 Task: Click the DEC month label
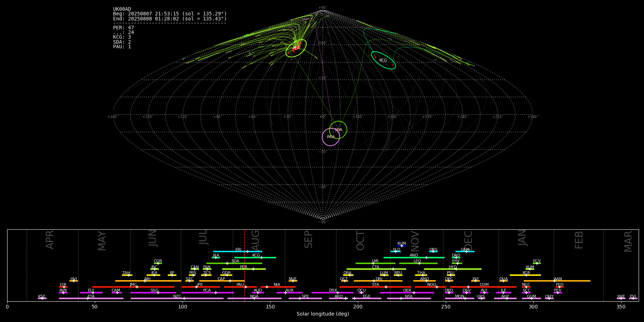coord(468,240)
